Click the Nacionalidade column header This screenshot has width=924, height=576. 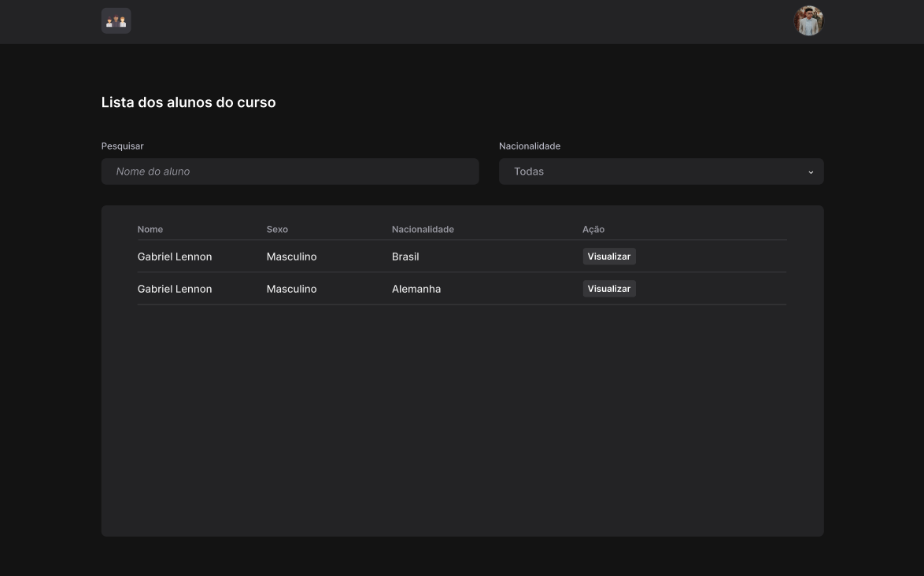click(423, 229)
